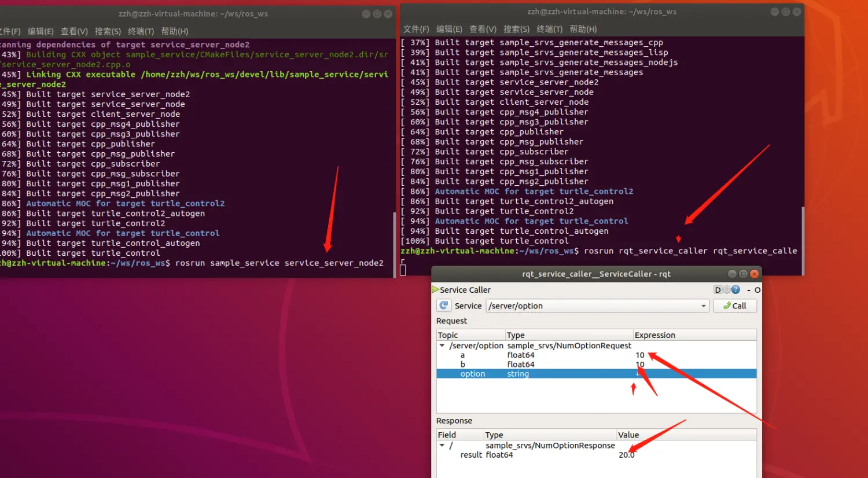Open the gear configuration icon in Service Caller
The width and height of the screenshot is (868, 478).
726,290
